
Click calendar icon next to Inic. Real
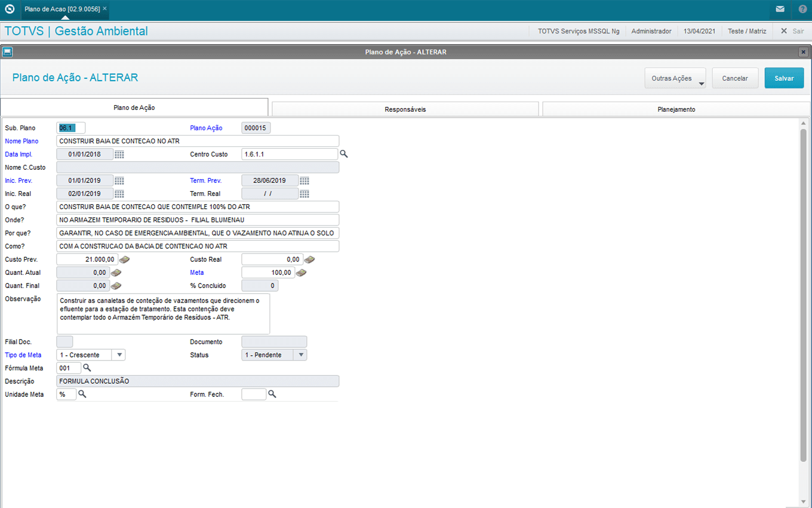119,194
